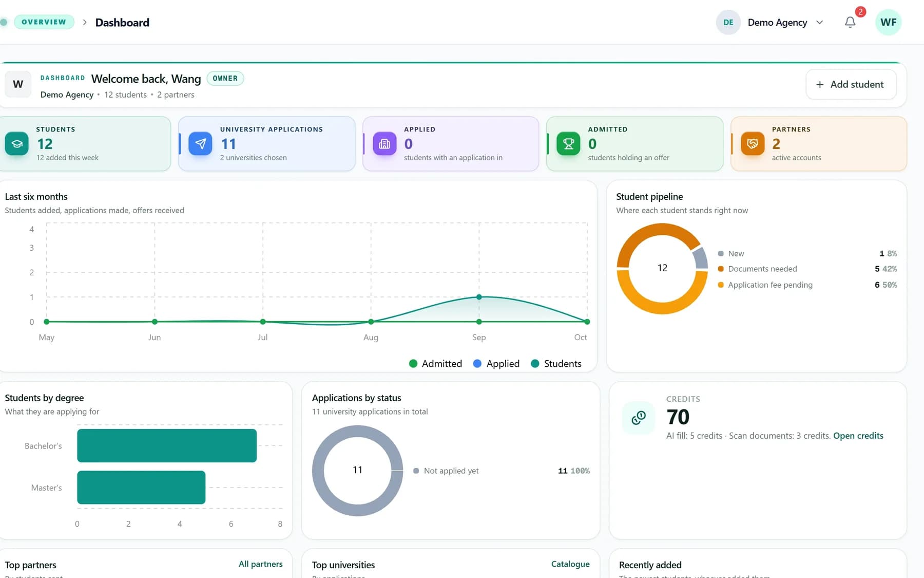Click the Partners handshake icon
Screen dimensions: 924x578
tap(753, 144)
